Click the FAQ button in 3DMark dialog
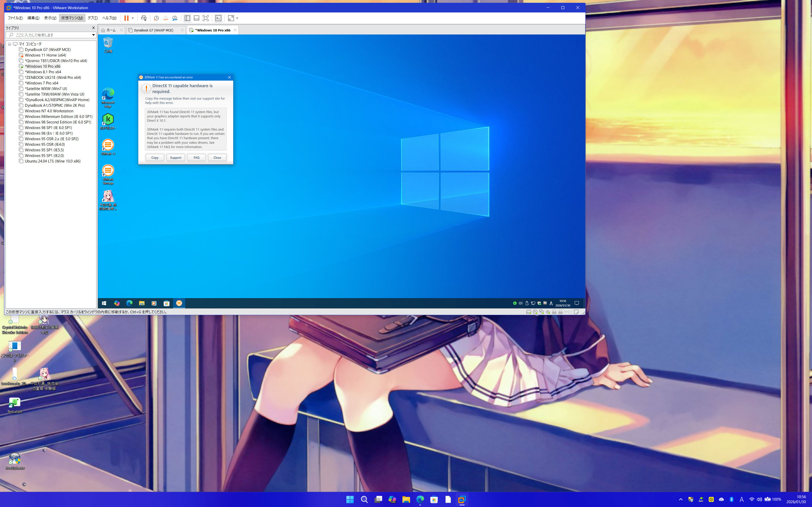The height and width of the screenshot is (507, 812). click(196, 158)
